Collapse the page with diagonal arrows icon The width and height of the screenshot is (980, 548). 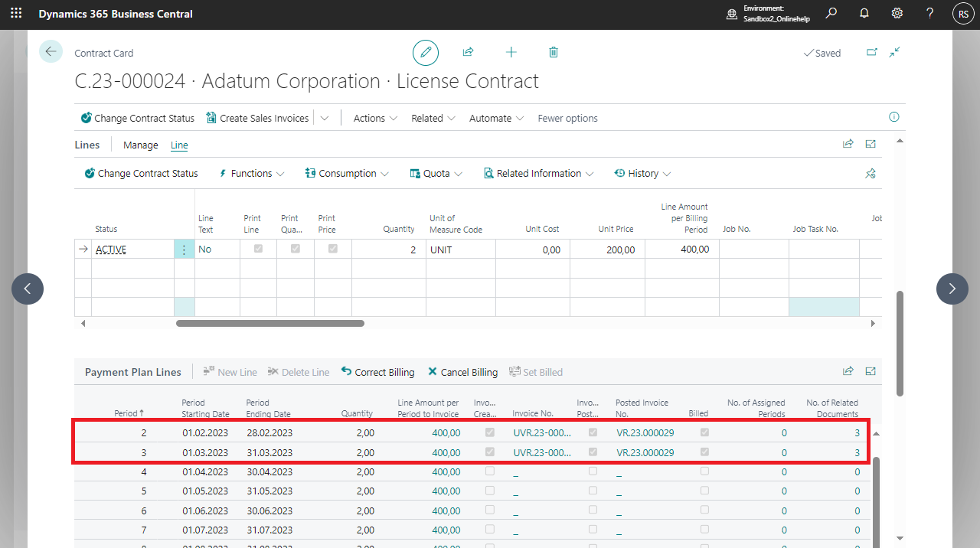[x=894, y=52]
